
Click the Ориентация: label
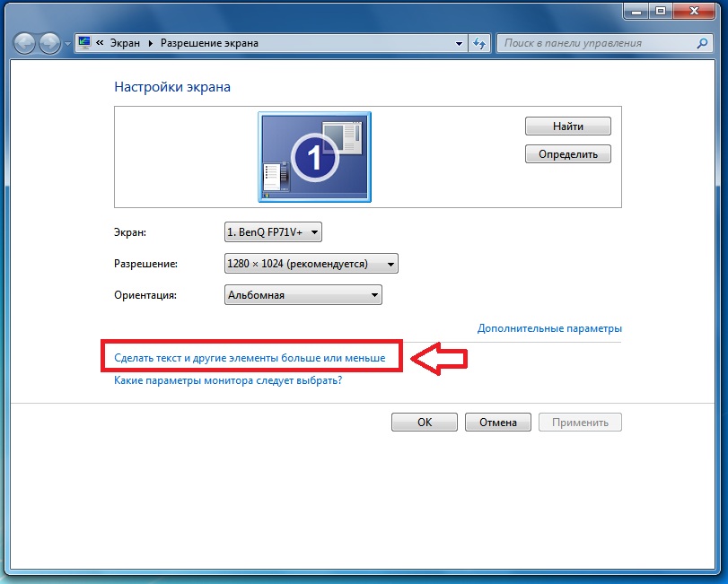145,295
